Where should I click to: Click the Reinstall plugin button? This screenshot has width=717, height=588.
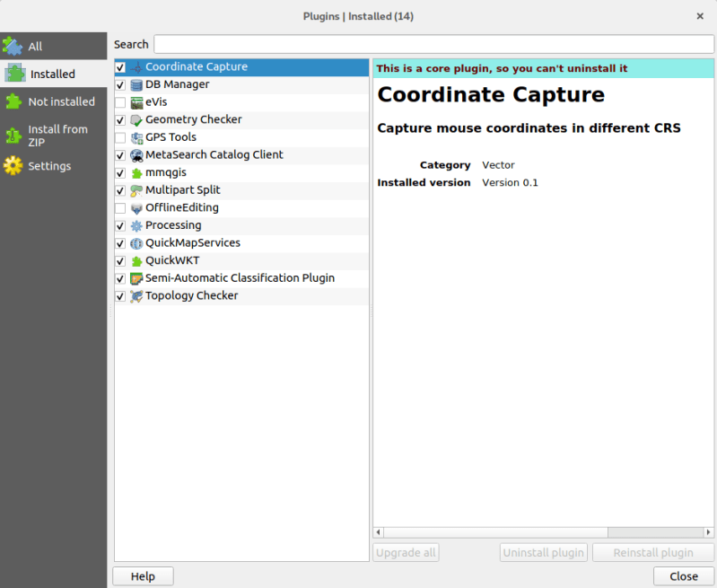[x=653, y=552]
